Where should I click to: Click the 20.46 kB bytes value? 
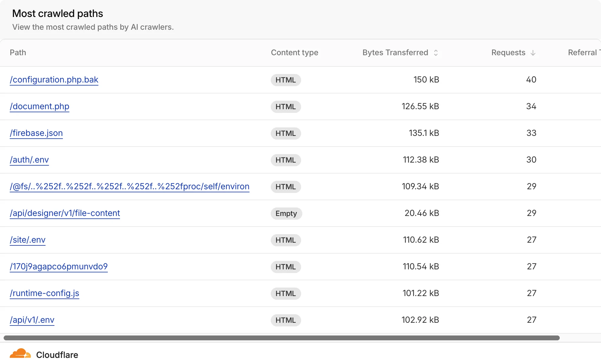(422, 213)
